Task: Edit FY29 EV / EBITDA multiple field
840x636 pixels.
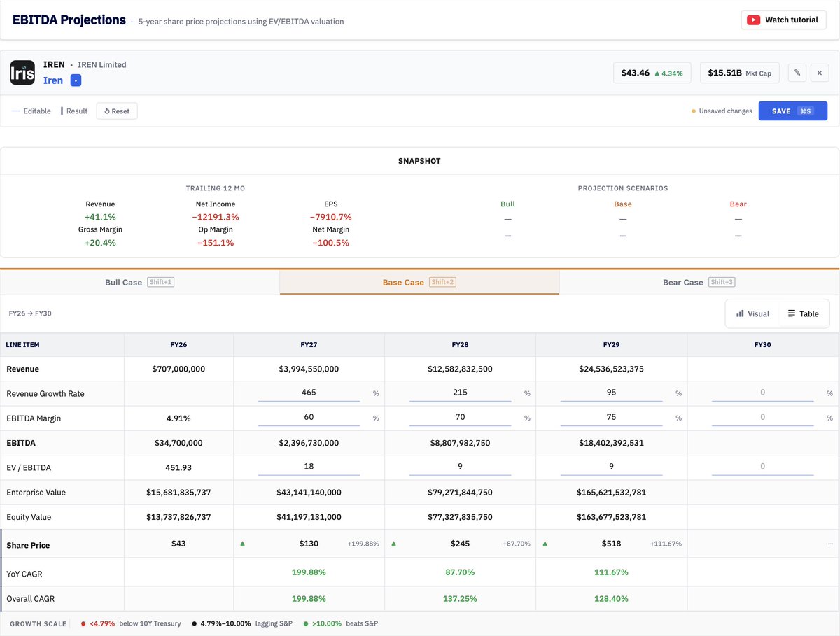Action: (612, 467)
